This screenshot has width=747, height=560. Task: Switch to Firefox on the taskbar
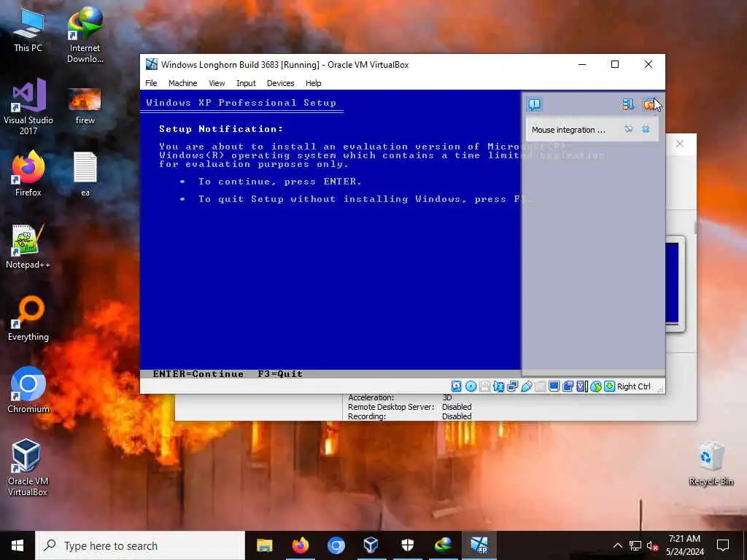[300, 545]
